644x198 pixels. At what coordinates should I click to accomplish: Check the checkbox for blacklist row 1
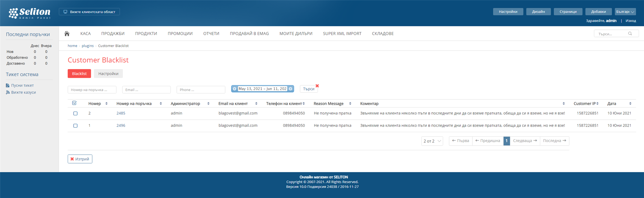click(x=75, y=126)
